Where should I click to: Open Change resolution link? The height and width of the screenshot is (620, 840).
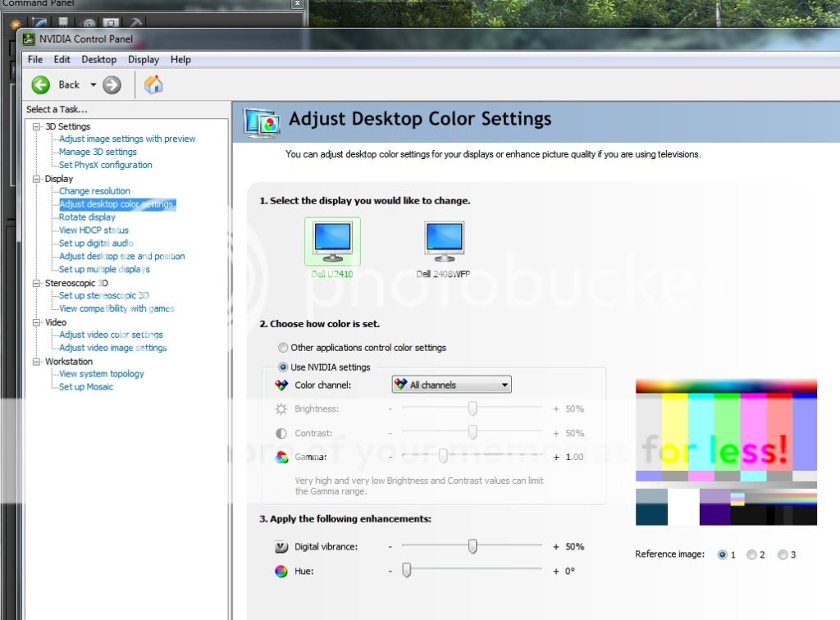click(94, 191)
